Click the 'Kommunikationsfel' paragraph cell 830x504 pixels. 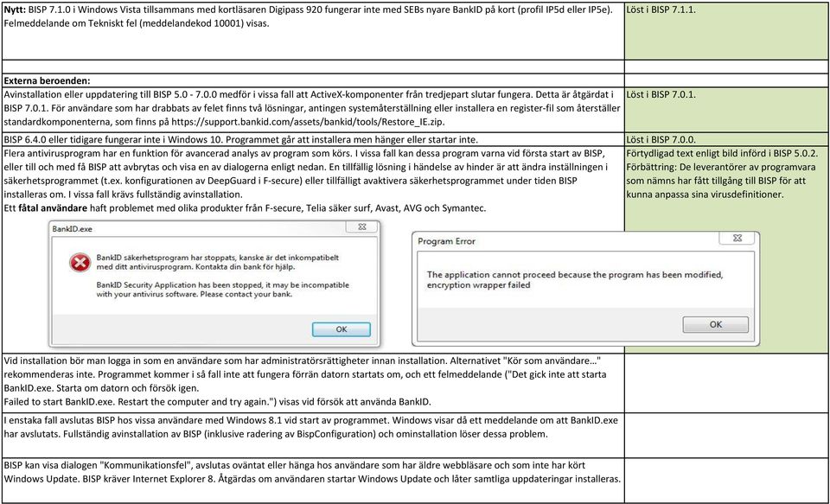313,480
